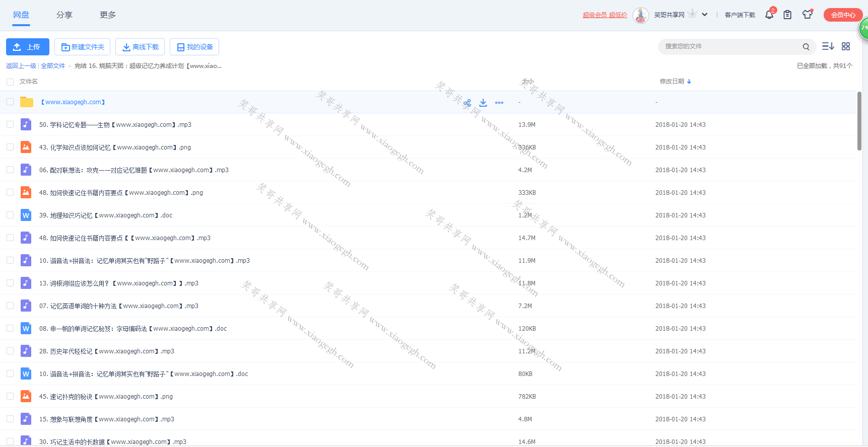Click the shirt skin theme icon

(x=808, y=15)
